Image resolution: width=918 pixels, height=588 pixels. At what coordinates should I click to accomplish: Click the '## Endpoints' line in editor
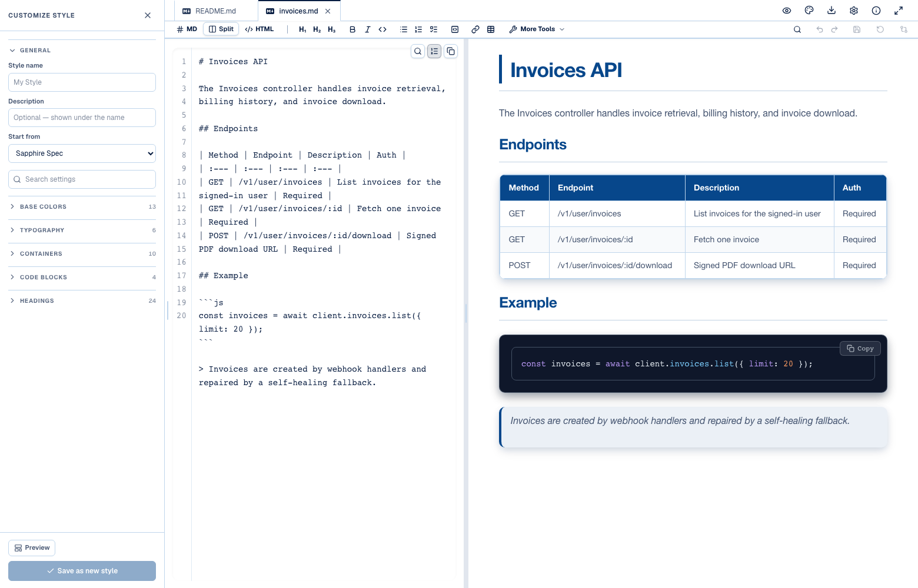click(x=228, y=129)
